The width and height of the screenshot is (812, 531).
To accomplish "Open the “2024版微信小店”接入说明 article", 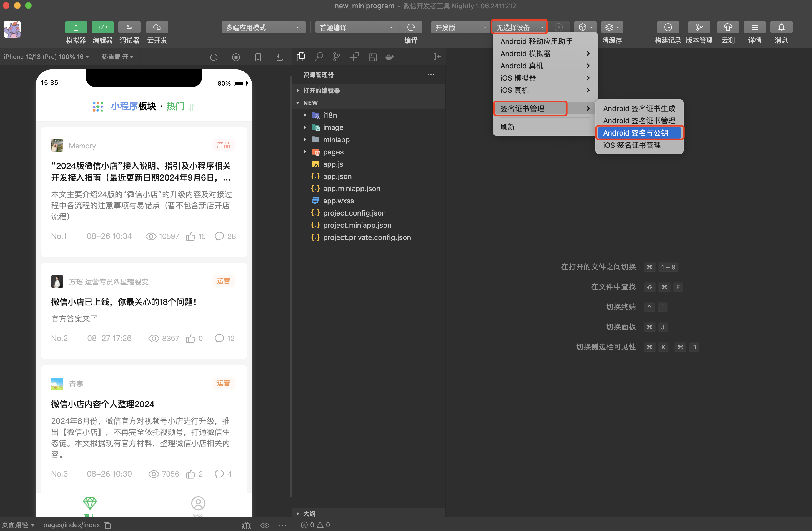I will click(144, 192).
